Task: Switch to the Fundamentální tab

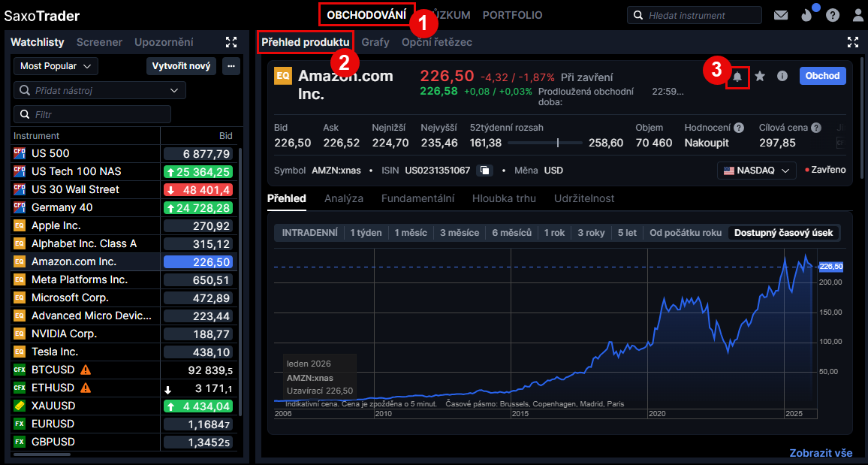Action: [x=417, y=198]
